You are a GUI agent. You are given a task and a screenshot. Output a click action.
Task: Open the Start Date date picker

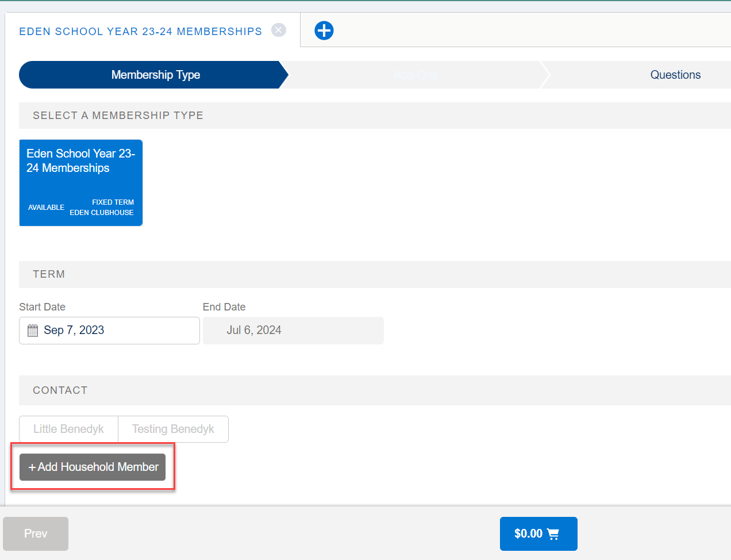click(109, 330)
